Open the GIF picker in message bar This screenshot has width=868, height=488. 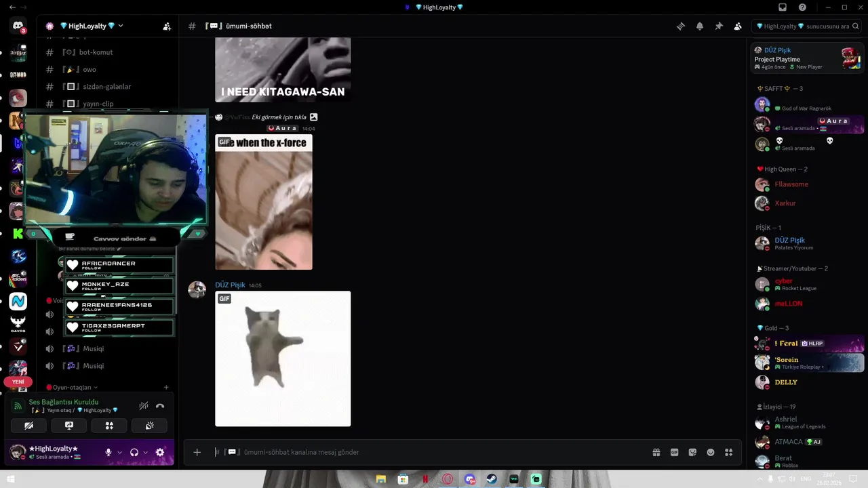click(x=675, y=452)
